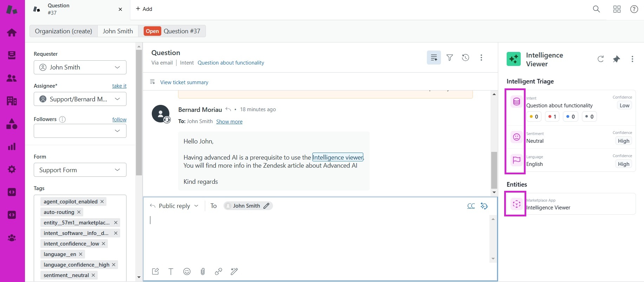Insert a link in the reply

pyautogui.click(x=219, y=271)
